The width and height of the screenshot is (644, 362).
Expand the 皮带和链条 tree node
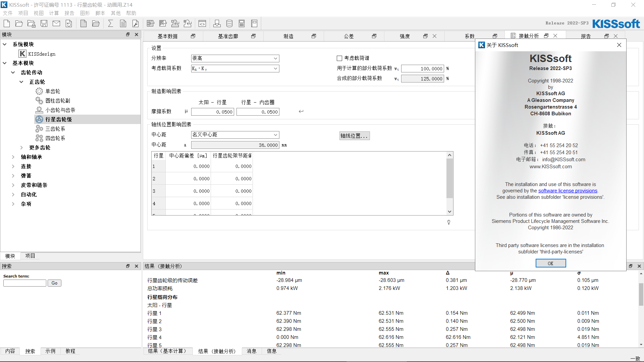coord(13,185)
